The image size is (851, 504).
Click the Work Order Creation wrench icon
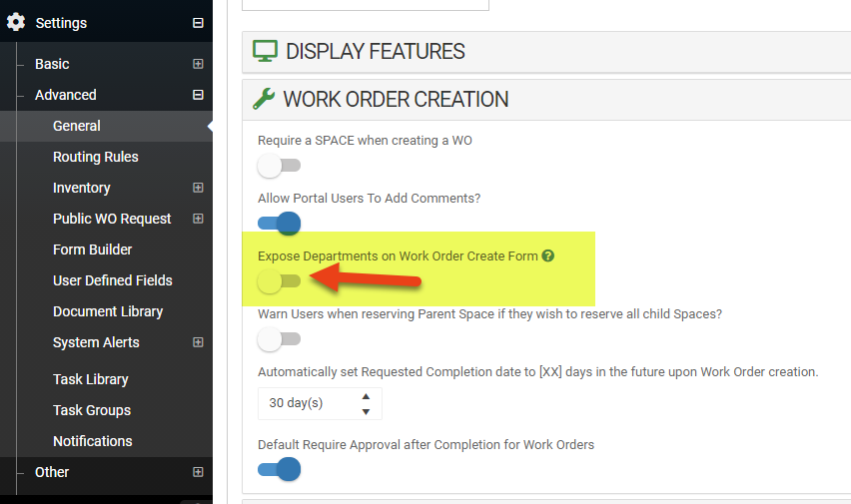pos(264,99)
